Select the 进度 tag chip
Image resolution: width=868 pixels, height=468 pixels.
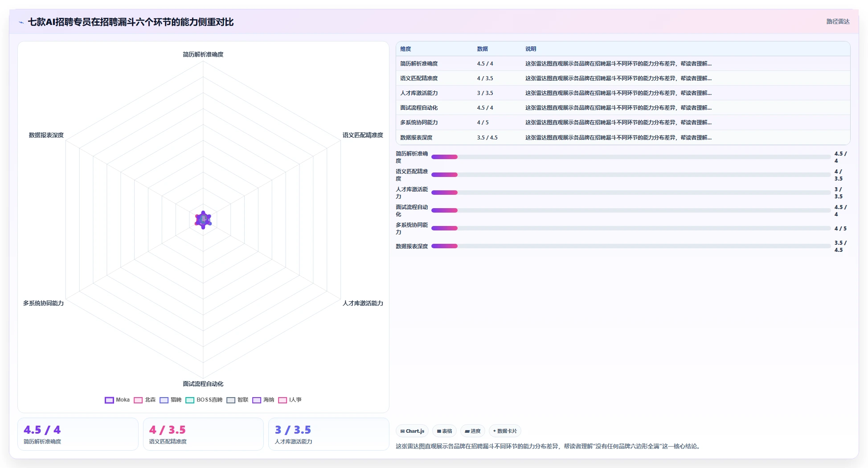click(x=473, y=431)
